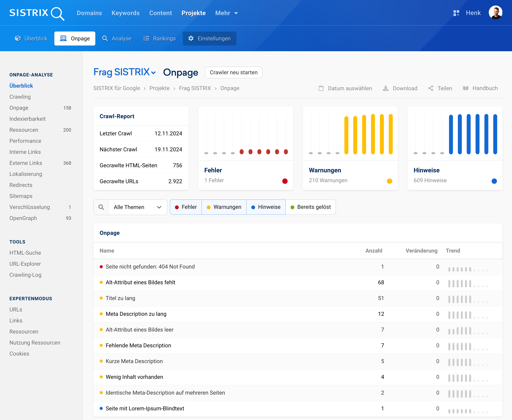Open Sitemaps in the sidebar

(x=21, y=196)
